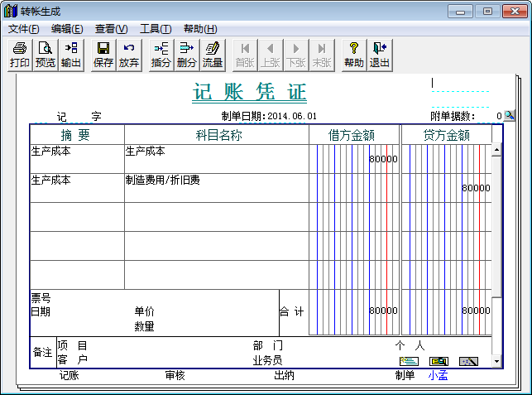Click the 数量 label
This screenshot has width=532, height=395.
click(144, 326)
